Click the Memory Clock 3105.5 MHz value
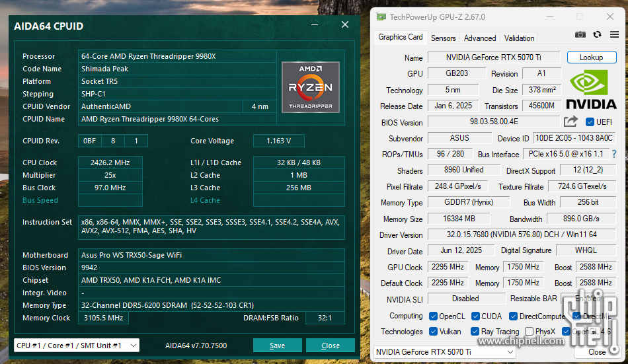Screen dimensions: 628x364 (103, 318)
